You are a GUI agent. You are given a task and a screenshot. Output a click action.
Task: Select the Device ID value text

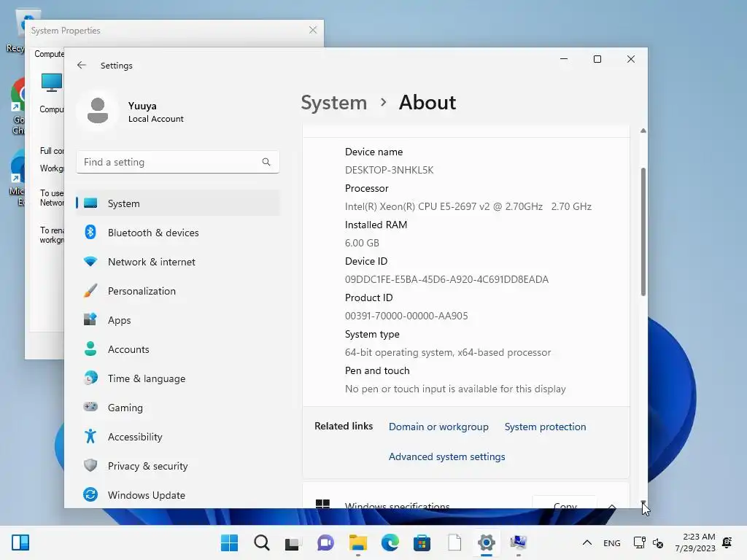click(446, 279)
